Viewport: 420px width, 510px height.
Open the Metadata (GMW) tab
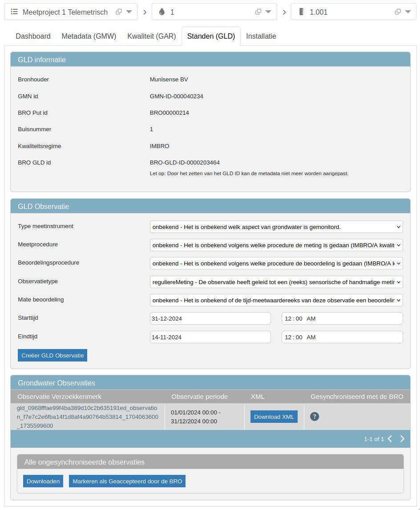89,36
